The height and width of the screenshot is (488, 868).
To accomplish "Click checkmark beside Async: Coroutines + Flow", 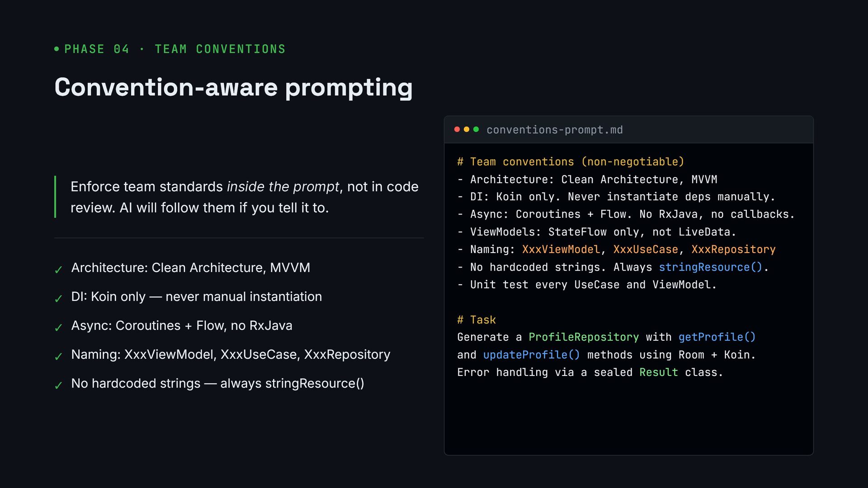I will pos(58,328).
